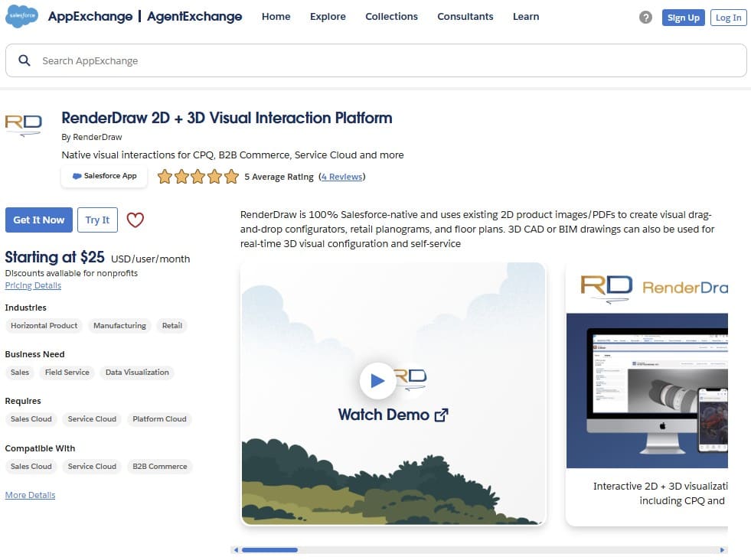Open the Learn menu item

coord(526,17)
